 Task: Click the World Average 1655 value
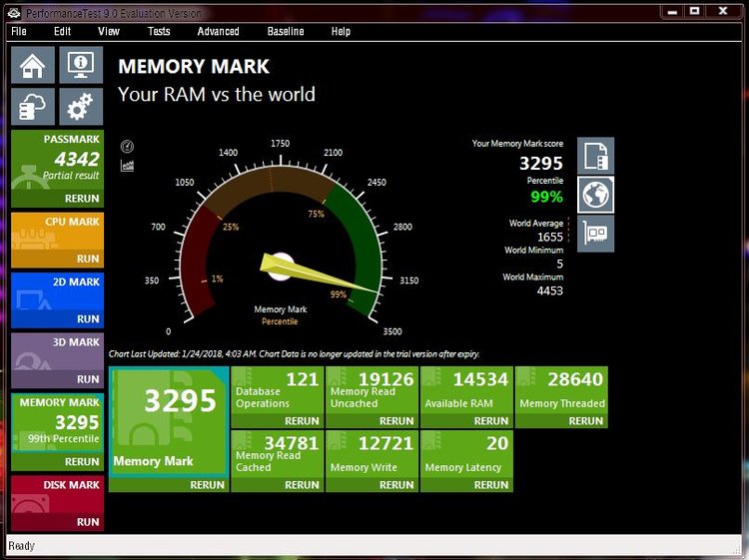[550, 237]
